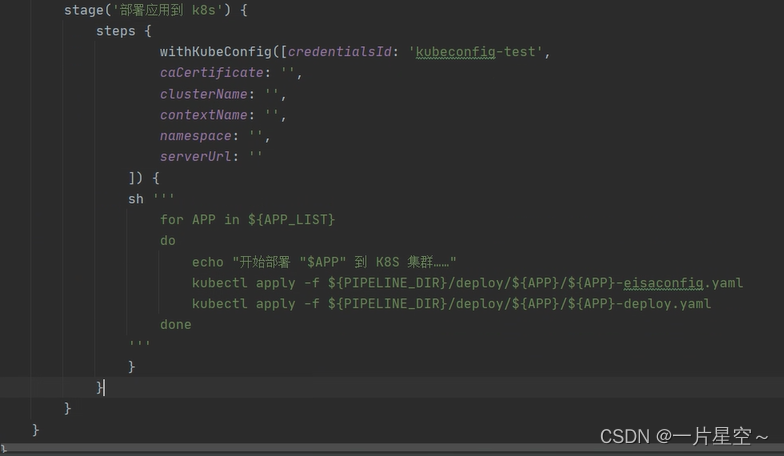
Task: Click the 'contextName' parameter
Action: (x=204, y=115)
